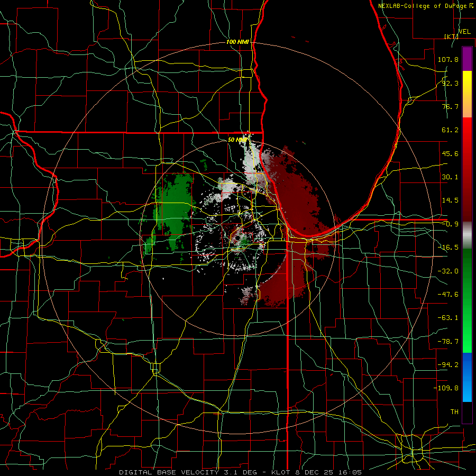476x476 pixels.
Task: Pick the purple segment of velocity color bar
Action: [x=467, y=59]
